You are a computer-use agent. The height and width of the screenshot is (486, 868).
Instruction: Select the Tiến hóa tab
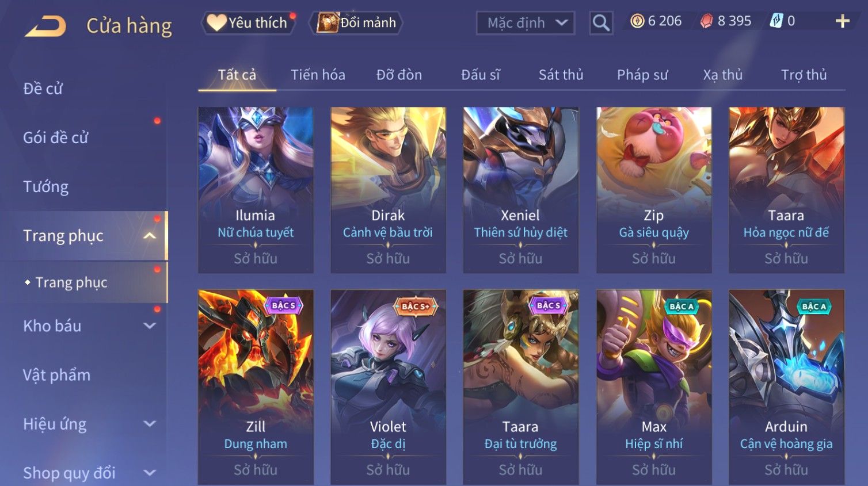pyautogui.click(x=318, y=75)
